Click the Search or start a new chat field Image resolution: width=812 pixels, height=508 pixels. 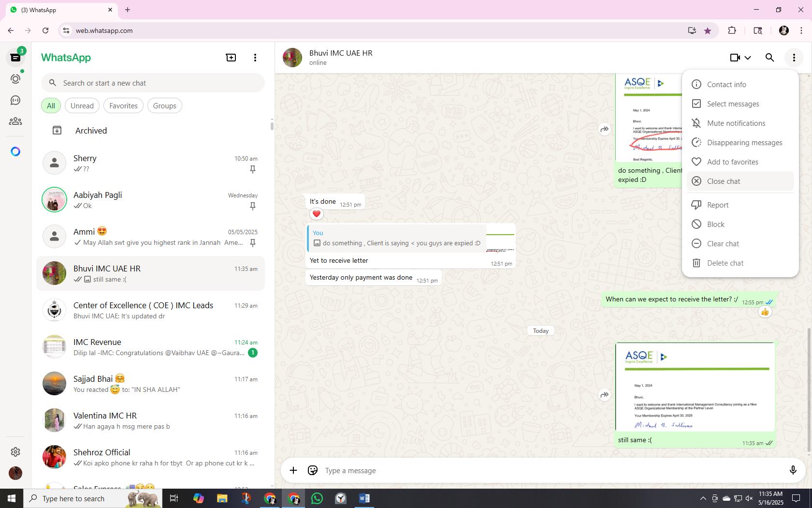click(x=153, y=83)
